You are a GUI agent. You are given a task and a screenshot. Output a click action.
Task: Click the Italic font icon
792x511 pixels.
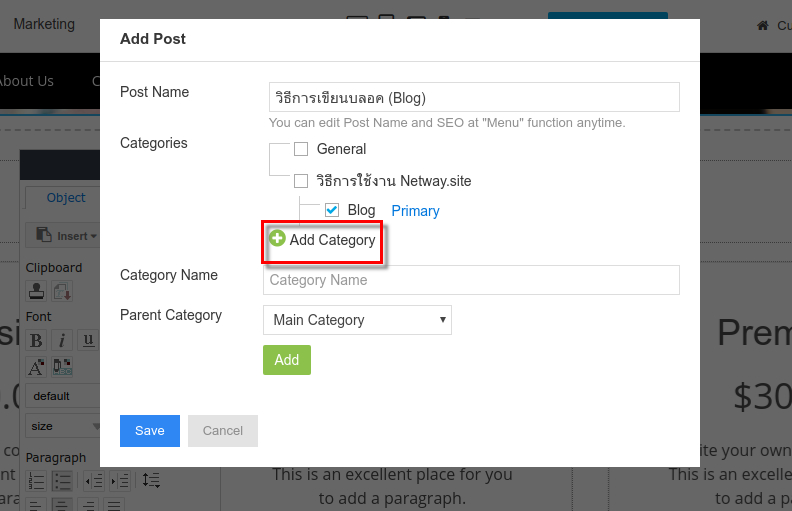coord(62,340)
